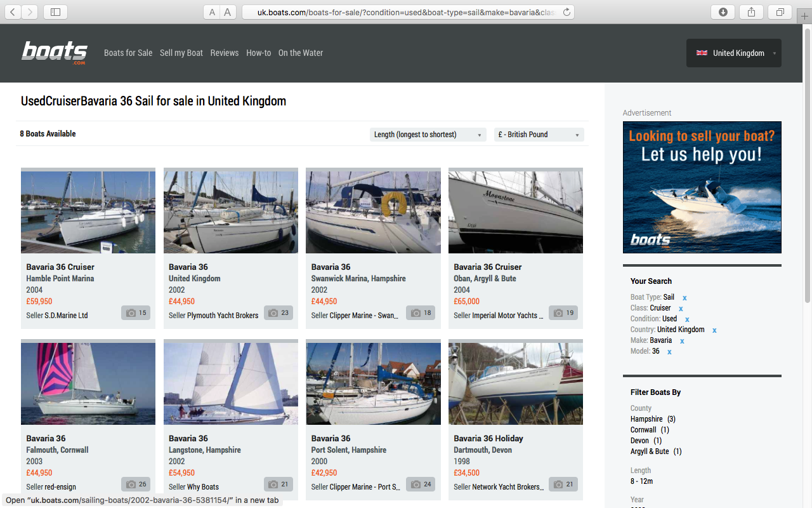The width and height of the screenshot is (812, 508).
Task: Increase text size with large A button
Action: point(228,12)
